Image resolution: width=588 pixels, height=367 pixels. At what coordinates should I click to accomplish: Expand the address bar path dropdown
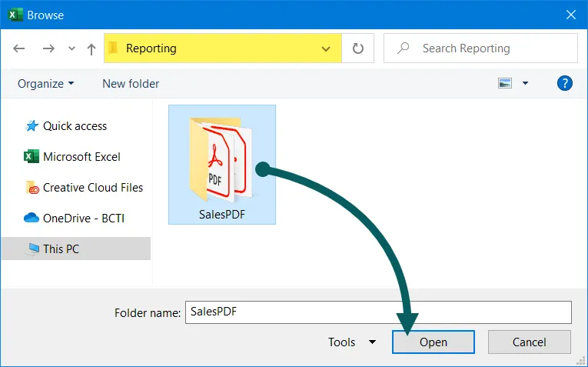[x=326, y=48]
